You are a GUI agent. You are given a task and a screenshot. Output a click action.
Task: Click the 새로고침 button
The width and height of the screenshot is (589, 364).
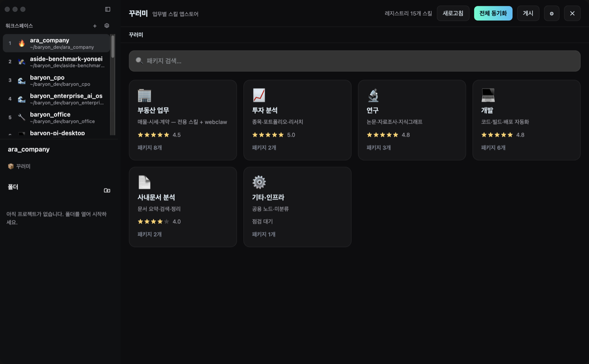453,13
